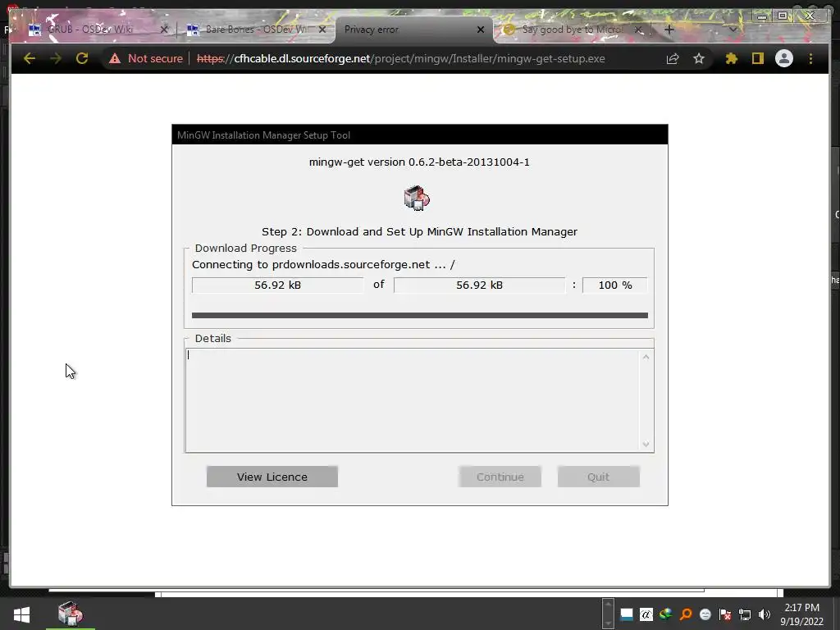Click the tray toolbar down arrow
The width and height of the screenshot is (840, 630).
pyautogui.click(x=608, y=623)
